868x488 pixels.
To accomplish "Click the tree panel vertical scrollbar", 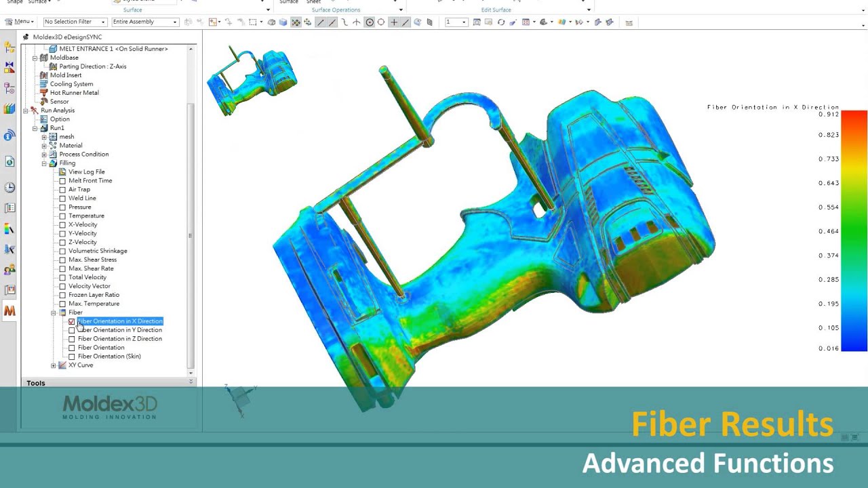I will (x=191, y=236).
